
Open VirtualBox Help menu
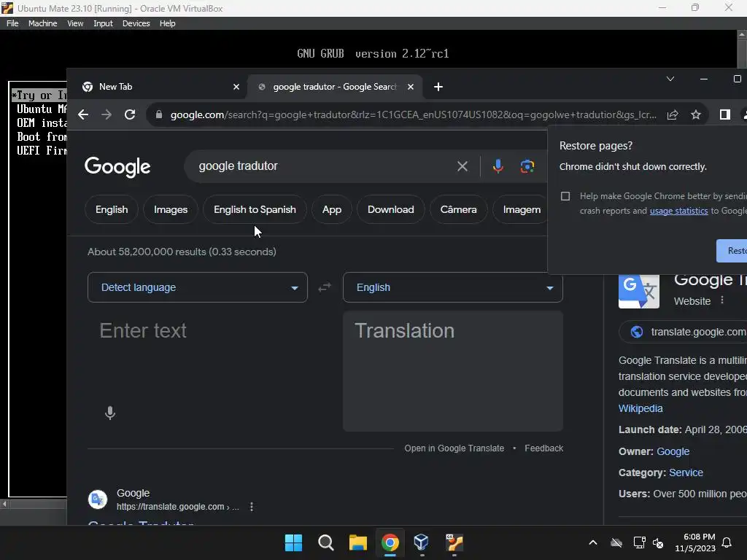[167, 23]
